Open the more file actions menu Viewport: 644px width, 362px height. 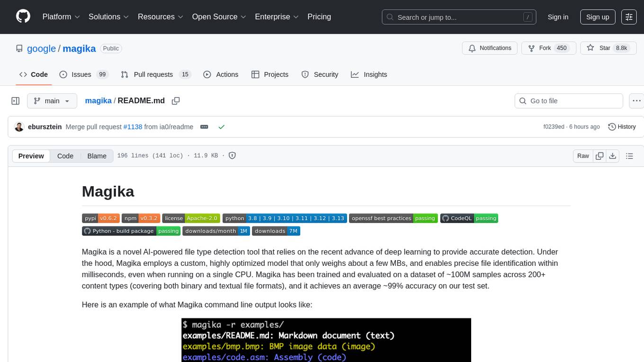637,101
